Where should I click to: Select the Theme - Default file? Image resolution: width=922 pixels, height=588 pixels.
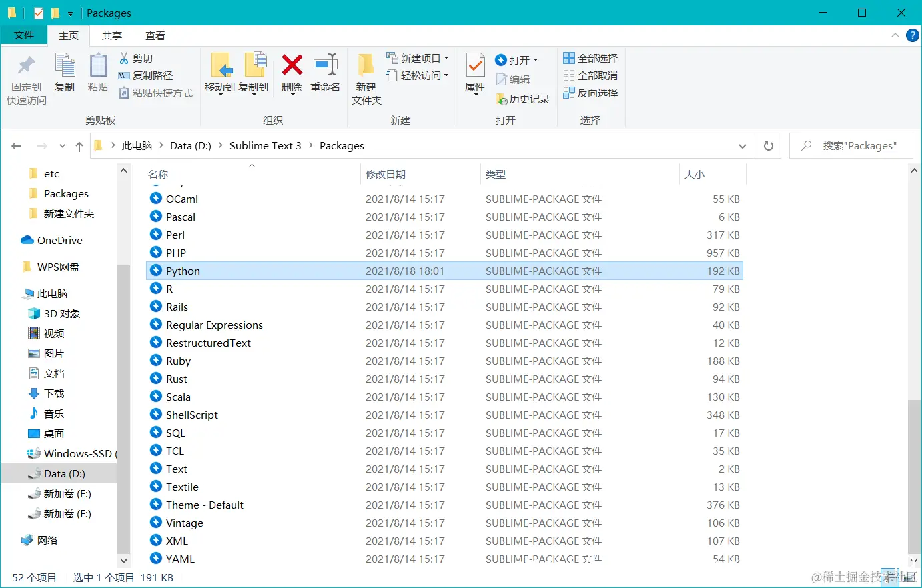point(205,505)
